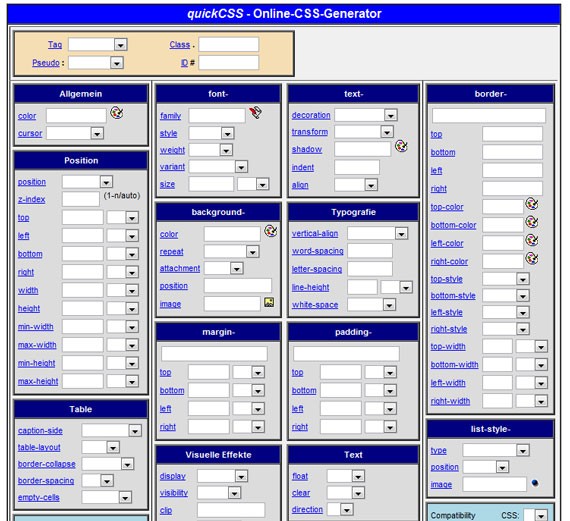
Task: Open palette for border left-color
Action: coord(532,240)
